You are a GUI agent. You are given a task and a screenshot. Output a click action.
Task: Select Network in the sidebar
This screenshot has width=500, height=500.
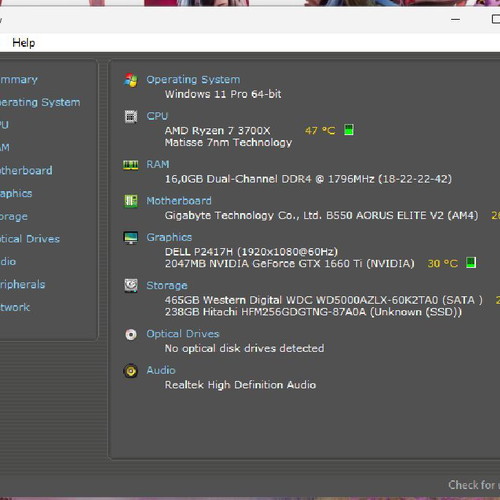(15, 307)
